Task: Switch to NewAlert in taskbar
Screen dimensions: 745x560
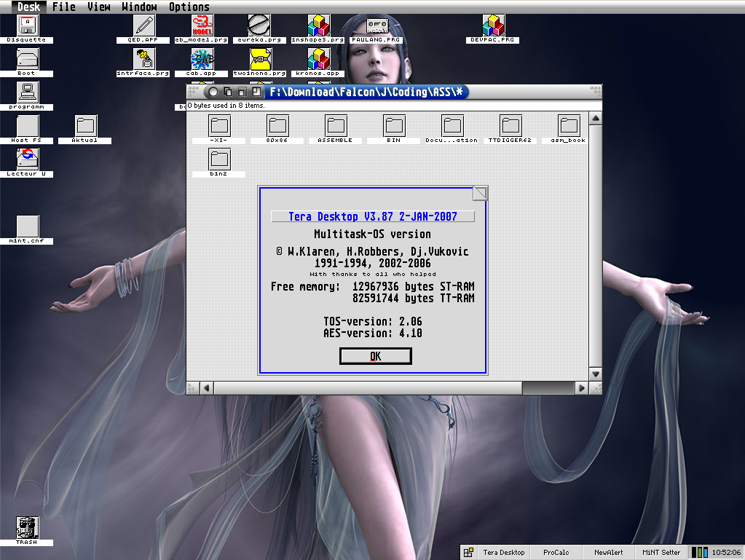Action: point(608,553)
